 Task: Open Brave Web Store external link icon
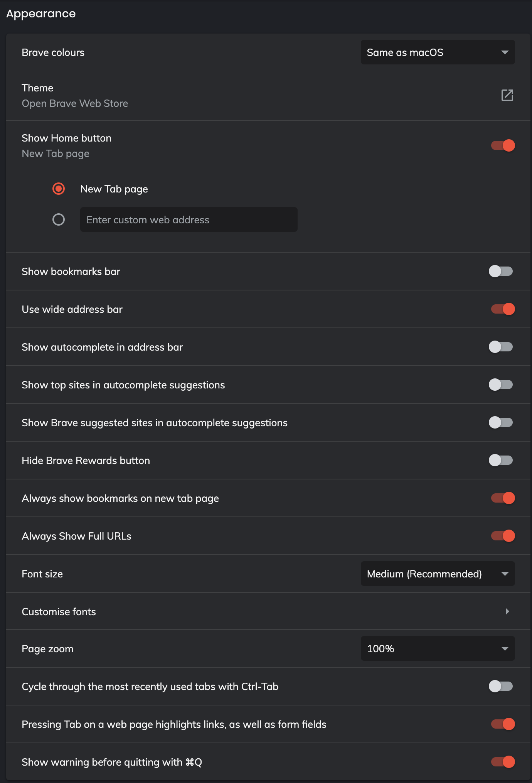[507, 95]
